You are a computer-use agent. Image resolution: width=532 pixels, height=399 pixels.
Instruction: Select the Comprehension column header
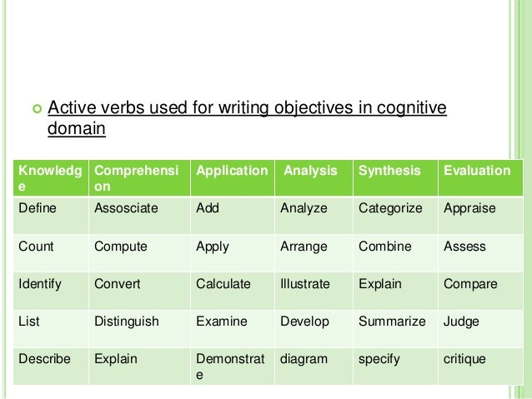click(139, 178)
